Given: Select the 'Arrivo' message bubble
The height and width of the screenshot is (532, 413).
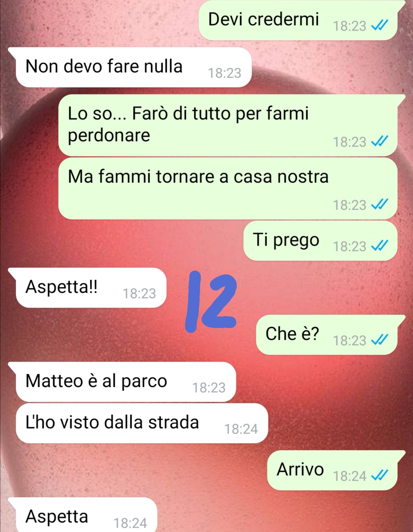Looking at the screenshot, I should coord(333,470).
